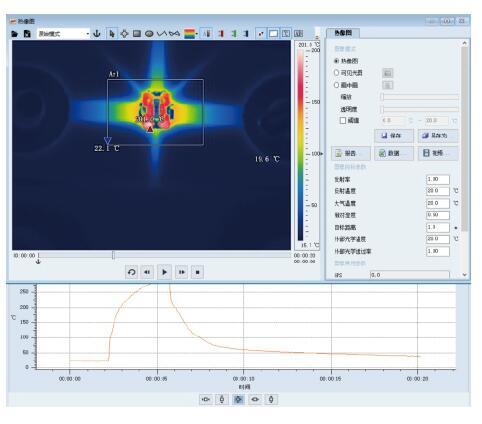Select the polyline measurement tool
The image size is (482, 424).
pyautogui.click(x=162, y=34)
